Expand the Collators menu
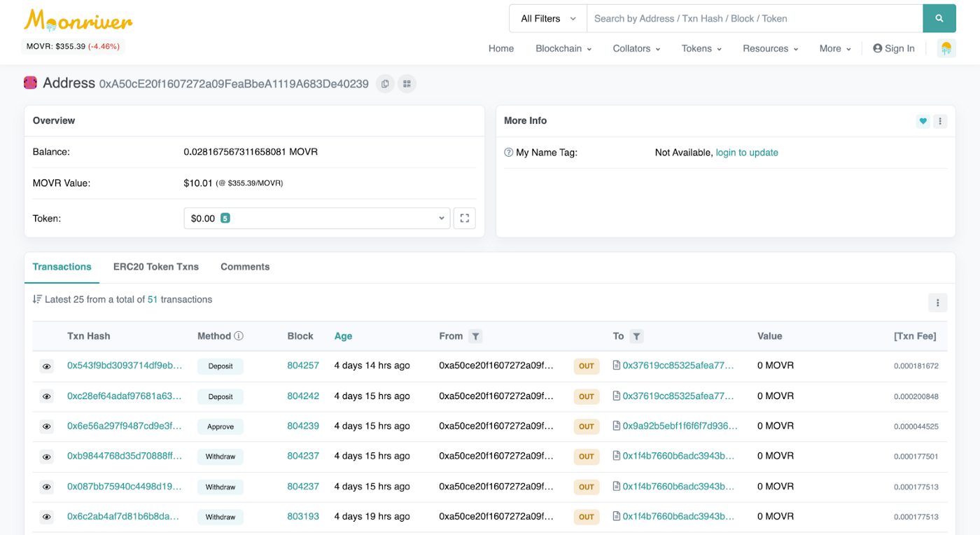Viewport: 980px width, 535px height. [636, 48]
